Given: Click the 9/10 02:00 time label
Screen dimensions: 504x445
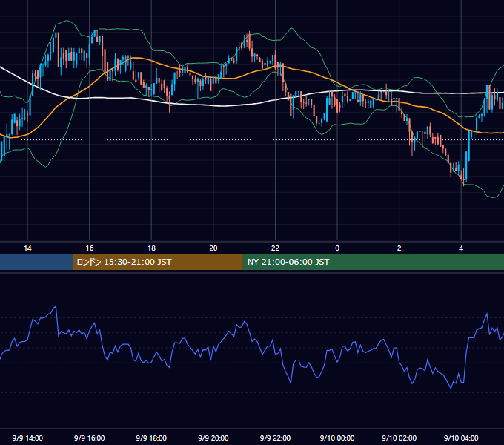Looking at the screenshot, I should 399,438.
